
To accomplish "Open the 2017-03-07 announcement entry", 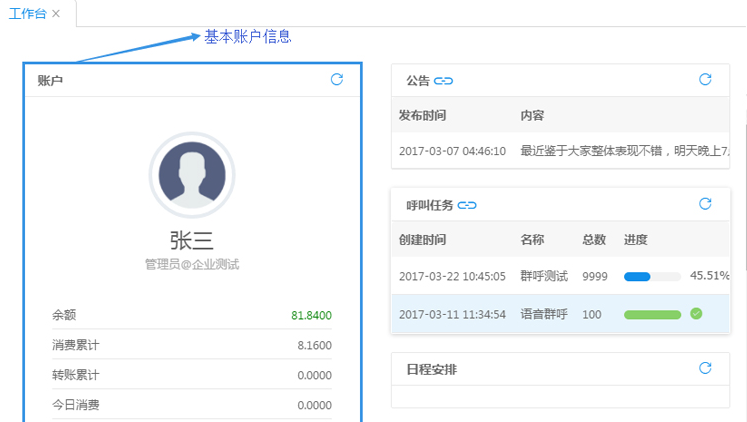I will pyautogui.click(x=560, y=151).
